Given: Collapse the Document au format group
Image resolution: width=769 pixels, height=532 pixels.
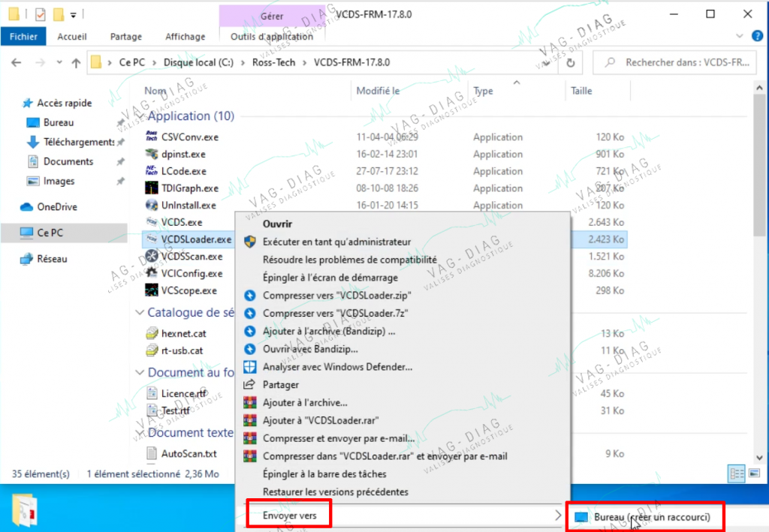Looking at the screenshot, I should pyautogui.click(x=139, y=373).
